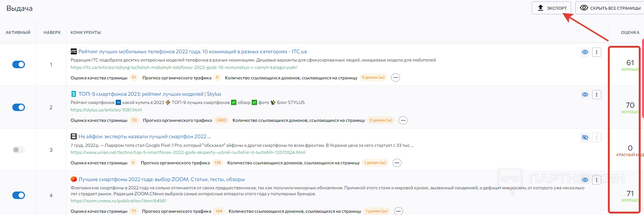This screenshot has width=644, height=215.
Task: Expand more metrics for unian.net row
Action: point(397,163)
